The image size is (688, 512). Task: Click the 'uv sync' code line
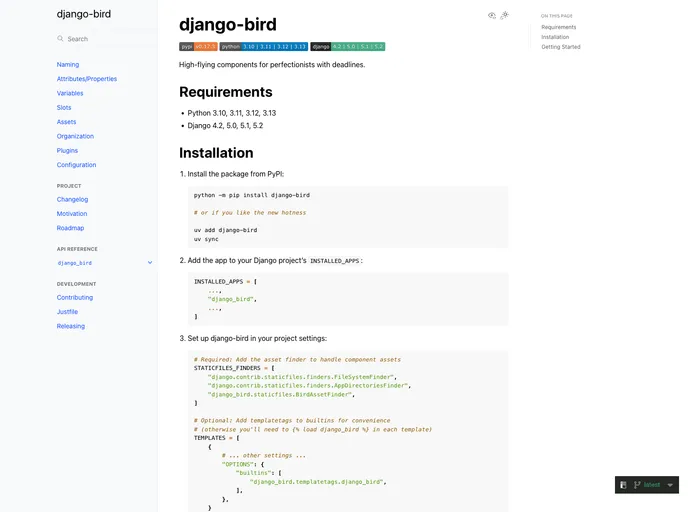[206, 239]
